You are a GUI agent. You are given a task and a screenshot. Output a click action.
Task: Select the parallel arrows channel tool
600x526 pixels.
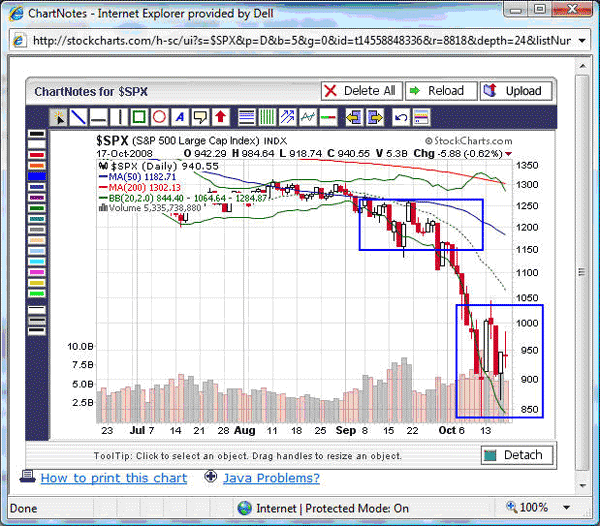(287, 117)
